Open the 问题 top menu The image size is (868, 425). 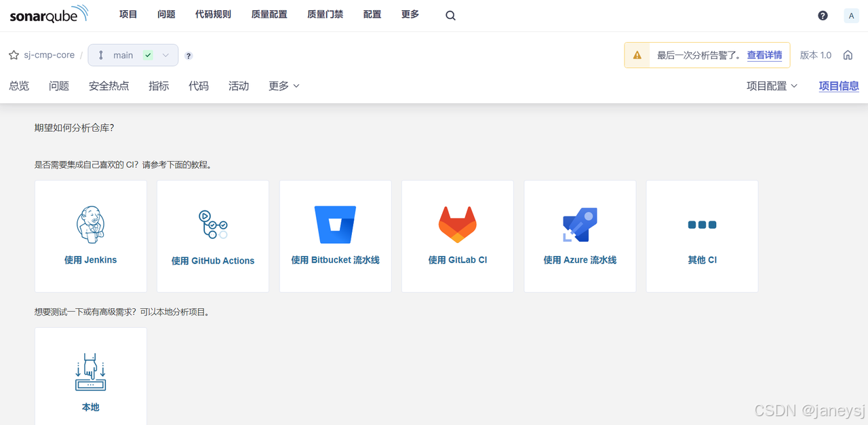[x=166, y=14]
